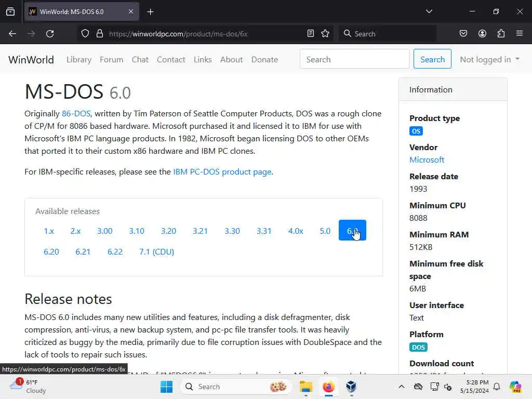Select the highlighted 6.0 release
The width and height of the screenshot is (532, 399).
point(352,230)
